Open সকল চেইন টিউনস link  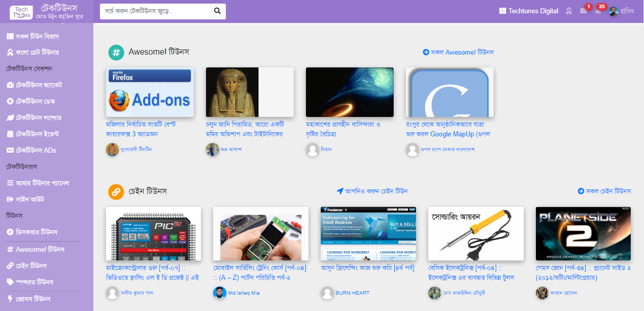[x=604, y=191]
